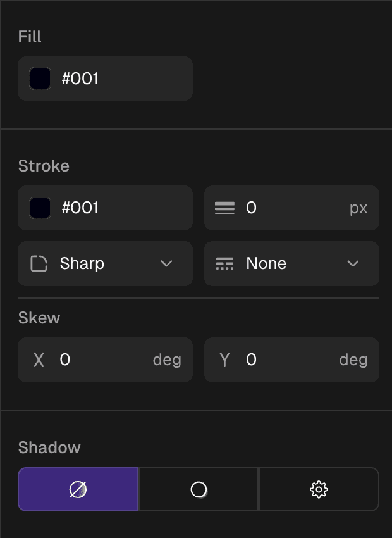Click the deg label next to Skew X

166,360
